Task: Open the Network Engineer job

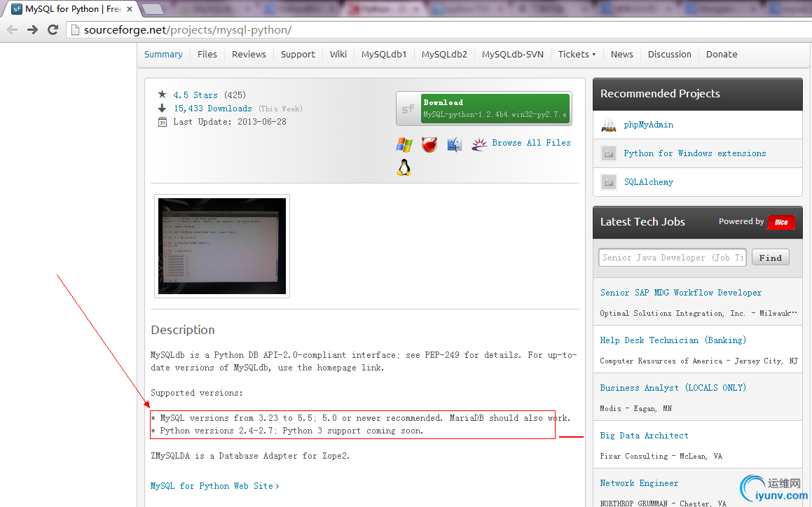Action: pyautogui.click(x=639, y=483)
